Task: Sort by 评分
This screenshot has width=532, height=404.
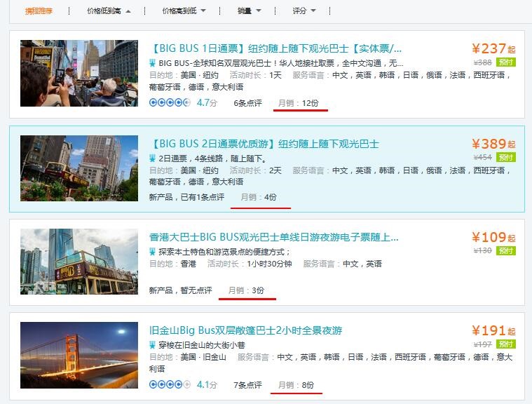Action: [x=304, y=11]
